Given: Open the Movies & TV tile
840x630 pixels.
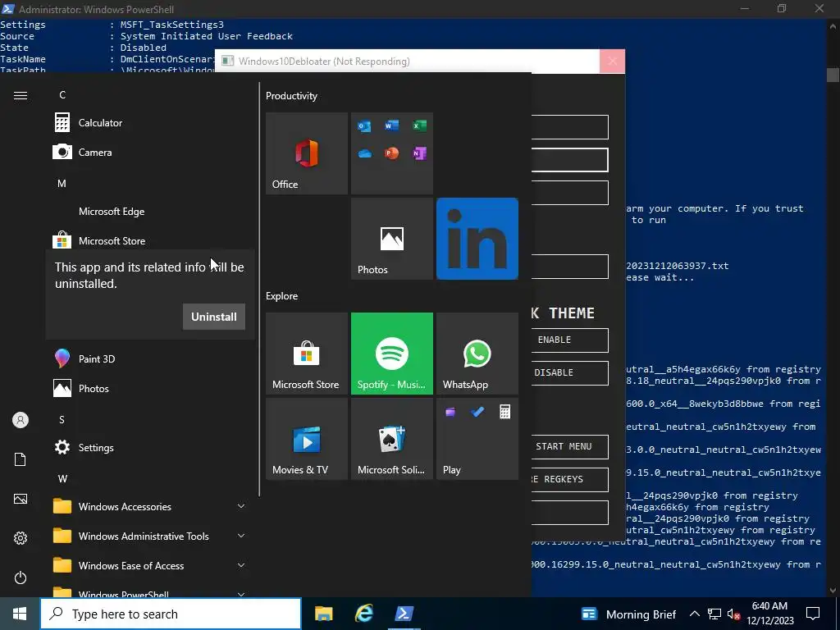Looking at the screenshot, I should coord(307,439).
